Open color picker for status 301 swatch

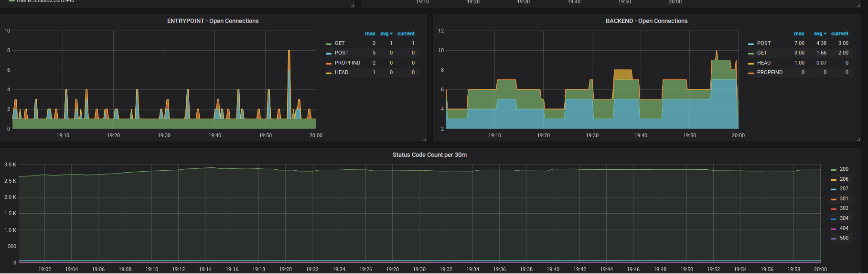tap(834, 199)
